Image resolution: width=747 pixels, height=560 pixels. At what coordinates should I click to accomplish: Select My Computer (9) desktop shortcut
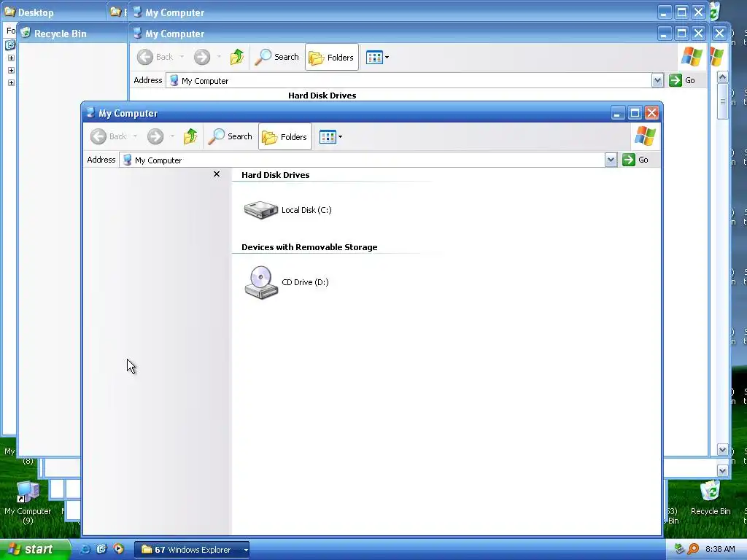pos(28,502)
